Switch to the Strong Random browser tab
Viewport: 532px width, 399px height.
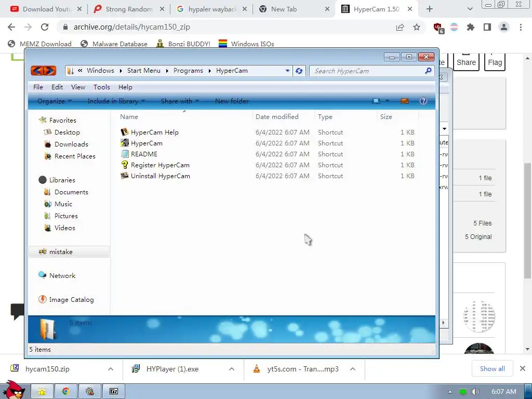click(129, 9)
